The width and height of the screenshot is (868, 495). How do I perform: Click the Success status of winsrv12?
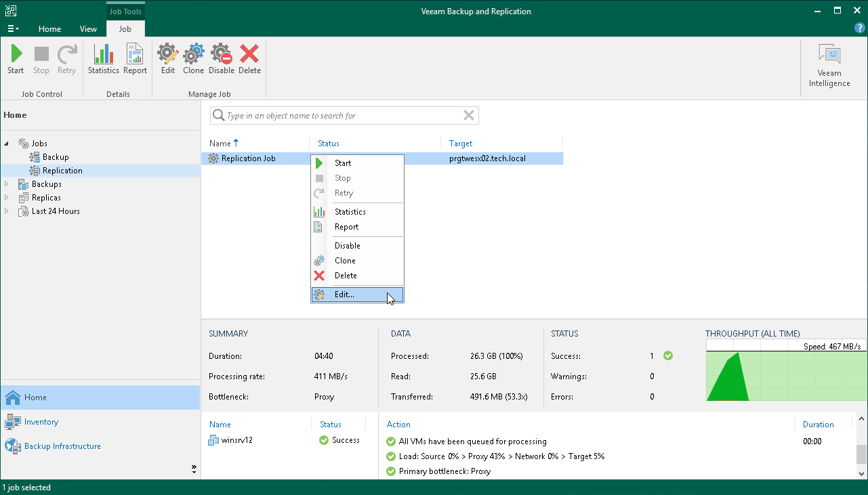point(339,440)
